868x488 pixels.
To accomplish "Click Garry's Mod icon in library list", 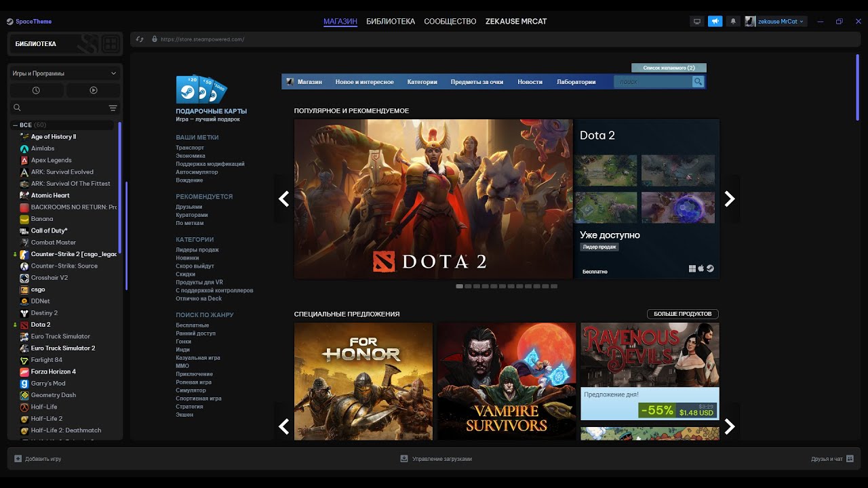I will (x=24, y=384).
